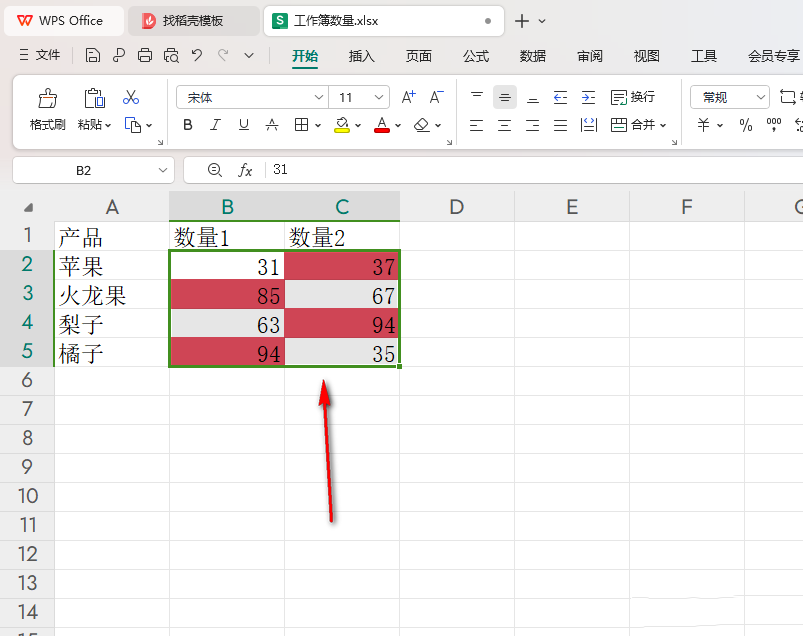The height and width of the screenshot is (636, 803).
Task: Click cell containing 火龙果
Action: 112,295
